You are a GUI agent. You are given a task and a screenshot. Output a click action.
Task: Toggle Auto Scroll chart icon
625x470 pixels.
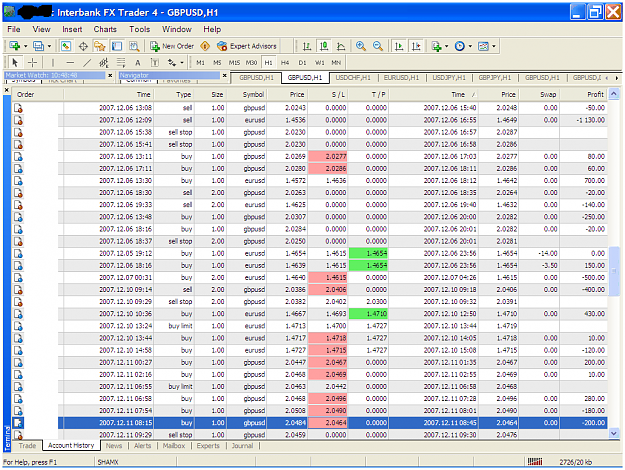tap(399, 46)
